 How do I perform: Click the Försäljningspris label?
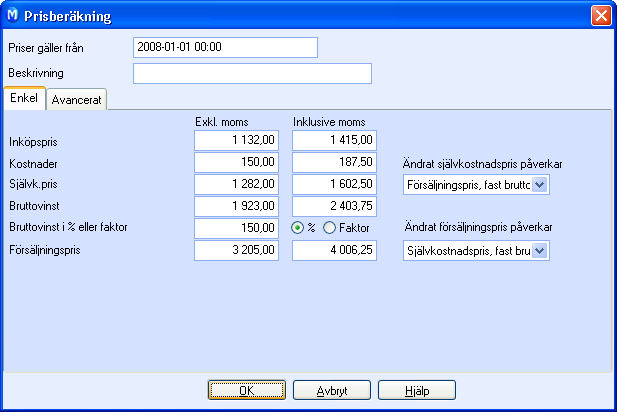44,250
